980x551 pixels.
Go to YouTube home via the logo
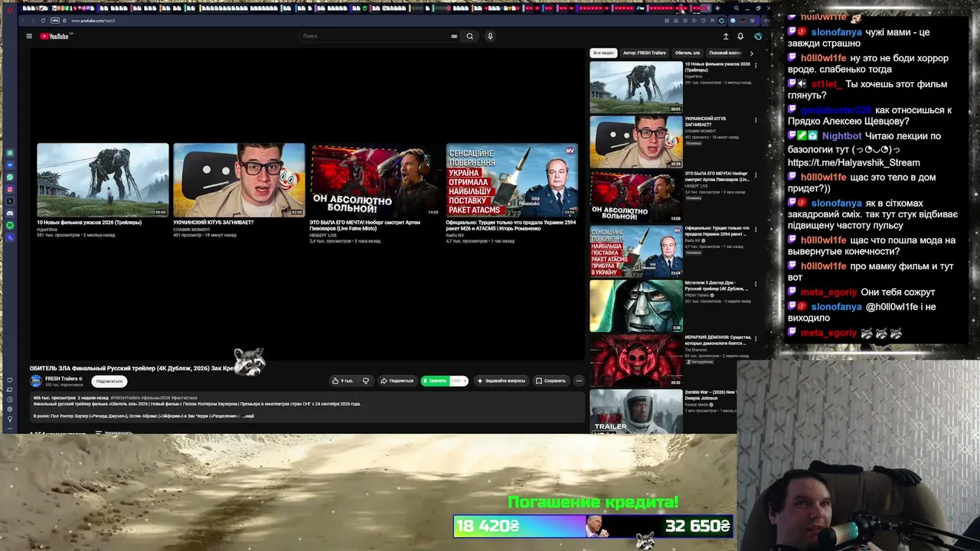click(x=56, y=36)
